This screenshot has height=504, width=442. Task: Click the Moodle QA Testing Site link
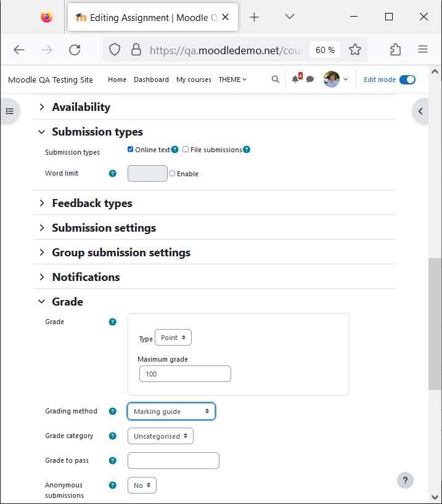point(51,79)
